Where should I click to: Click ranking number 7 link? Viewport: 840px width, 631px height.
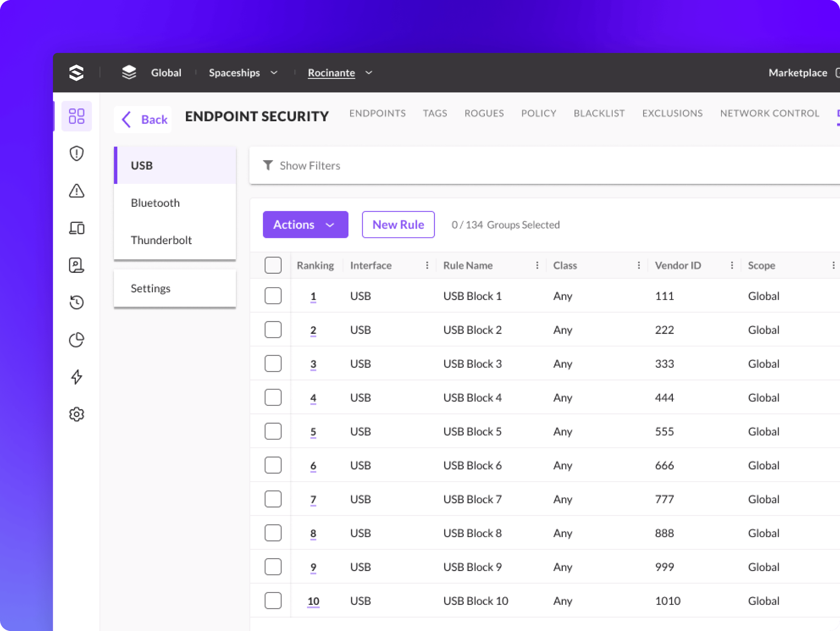pos(313,499)
